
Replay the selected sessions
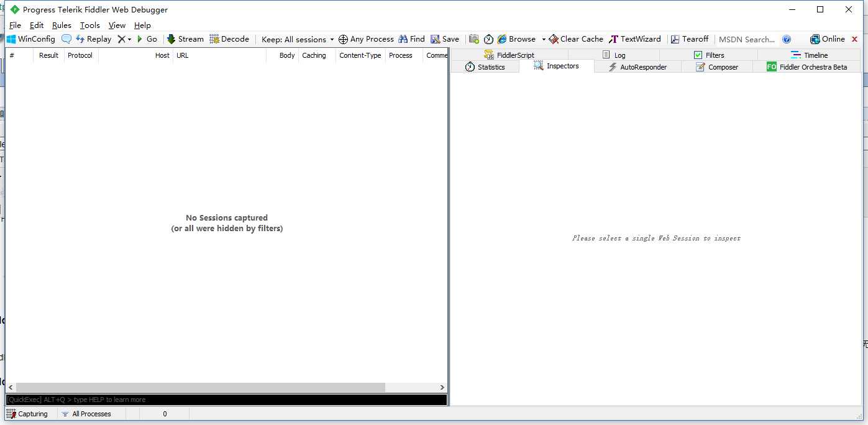pos(93,39)
